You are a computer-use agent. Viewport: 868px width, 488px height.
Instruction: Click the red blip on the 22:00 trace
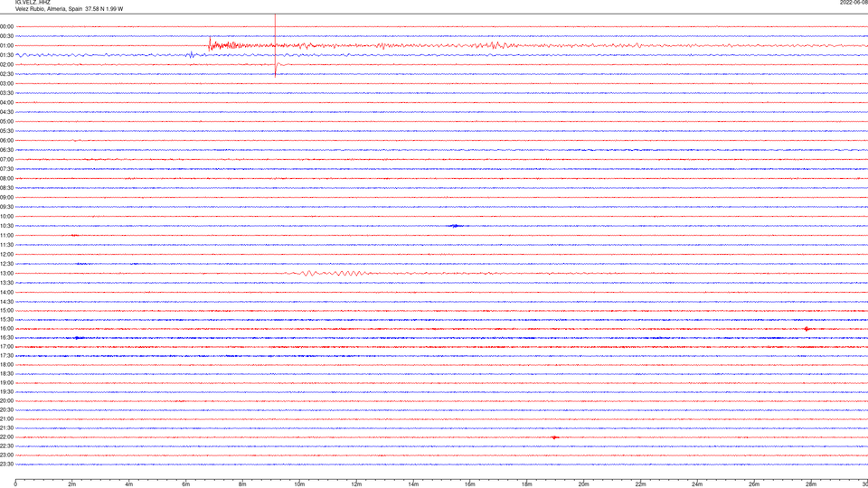(x=554, y=437)
